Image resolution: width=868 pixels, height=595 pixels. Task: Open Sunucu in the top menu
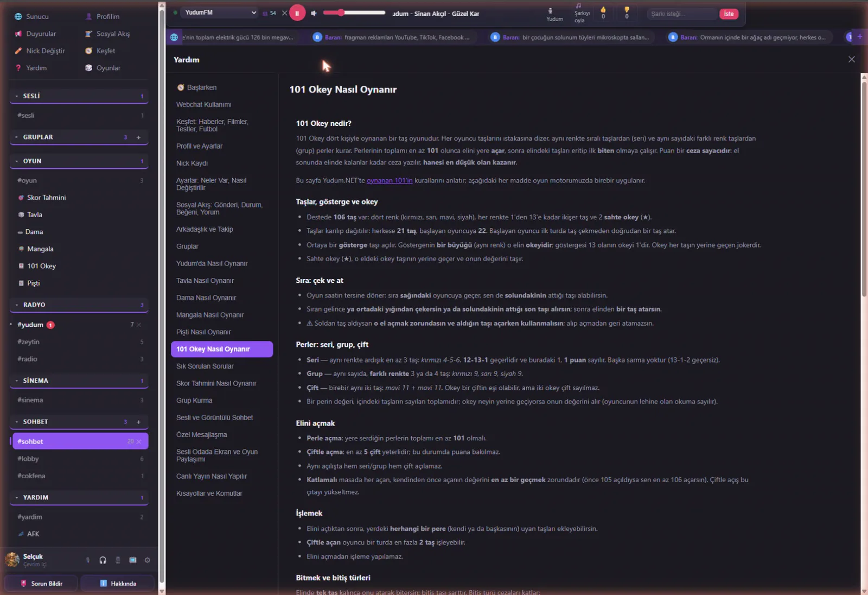click(x=32, y=16)
